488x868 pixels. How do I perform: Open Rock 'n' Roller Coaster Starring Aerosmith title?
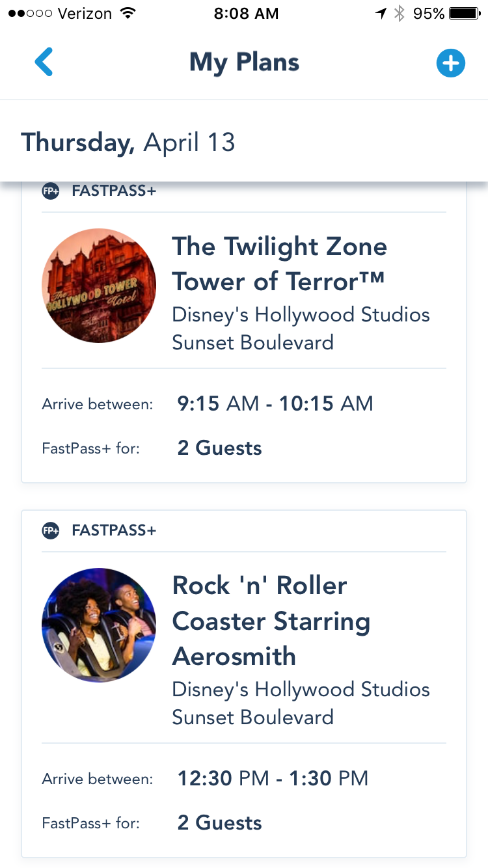tap(271, 621)
